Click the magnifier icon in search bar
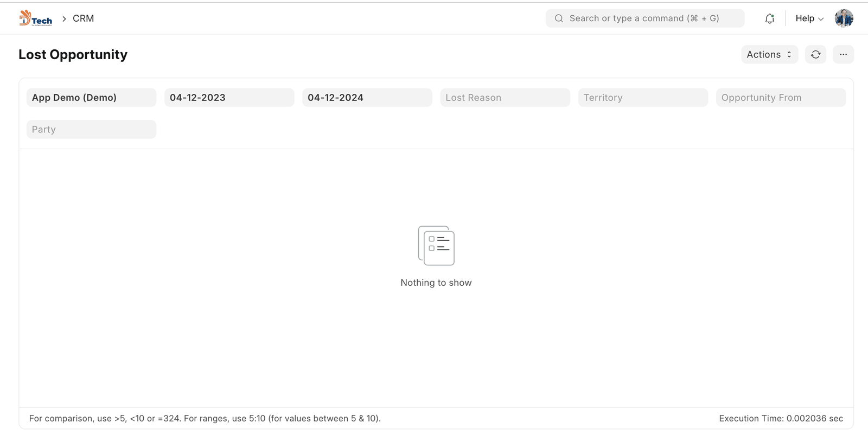This screenshot has width=868, height=435. coord(559,18)
